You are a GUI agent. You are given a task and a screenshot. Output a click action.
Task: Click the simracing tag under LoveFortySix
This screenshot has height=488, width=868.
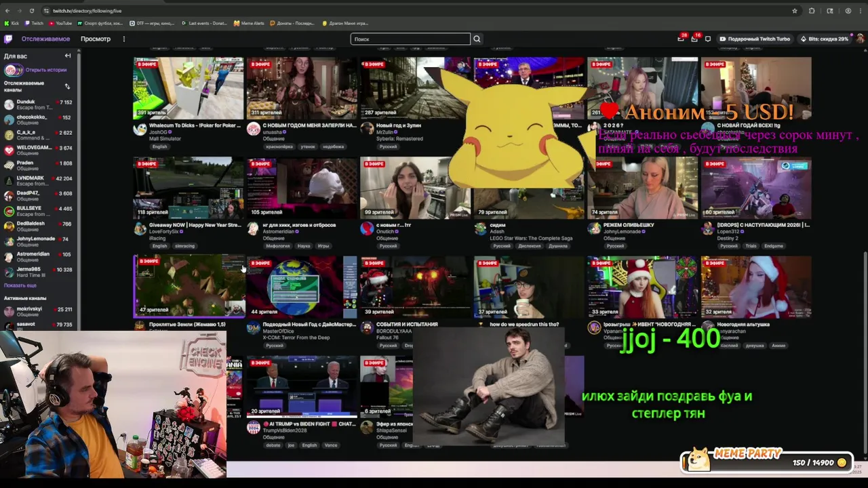[x=184, y=246]
